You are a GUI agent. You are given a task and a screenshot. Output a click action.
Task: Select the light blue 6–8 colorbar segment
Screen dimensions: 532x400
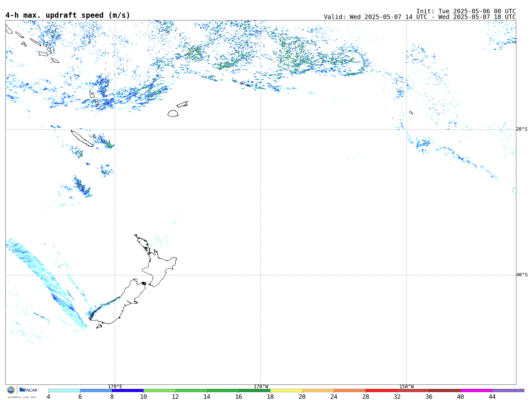click(x=96, y=391)
